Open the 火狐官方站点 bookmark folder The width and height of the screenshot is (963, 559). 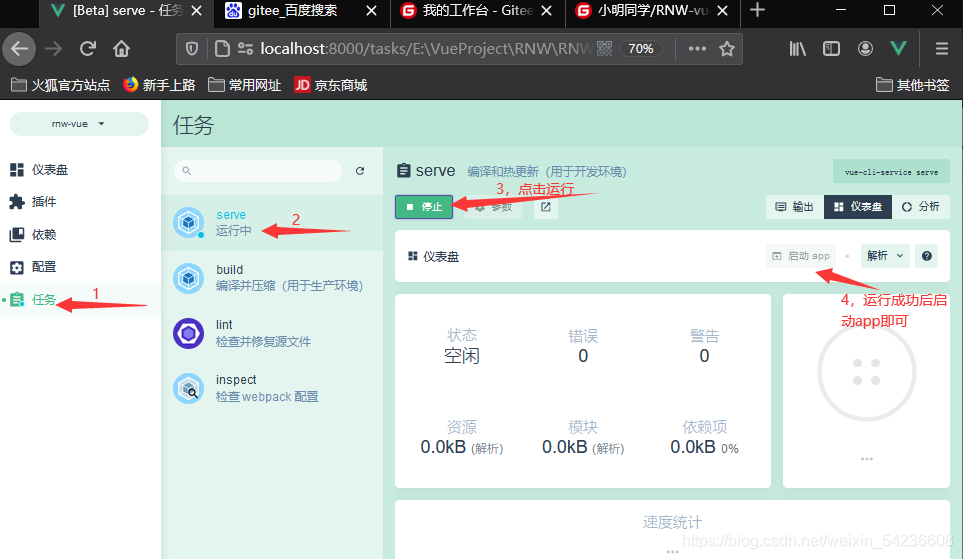click(61, 85)
